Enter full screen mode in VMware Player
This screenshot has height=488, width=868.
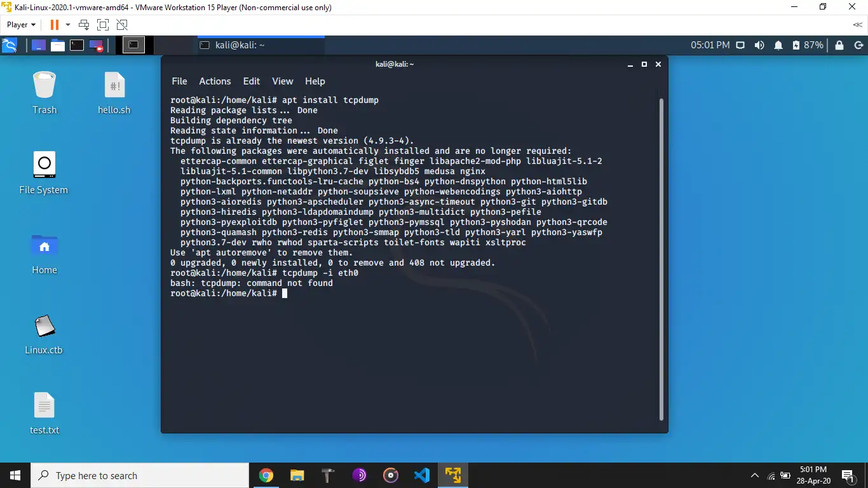pos(103,25)
